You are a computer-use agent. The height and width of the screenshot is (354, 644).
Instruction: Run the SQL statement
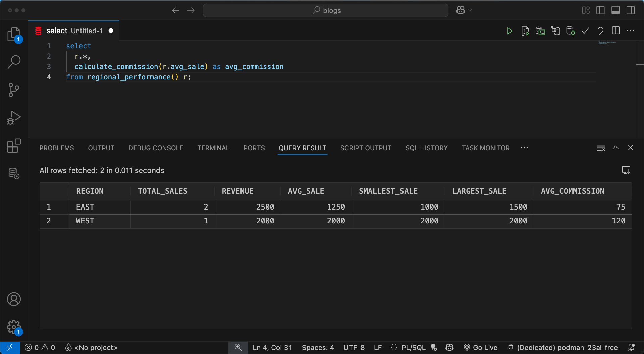tap(510, 31)
